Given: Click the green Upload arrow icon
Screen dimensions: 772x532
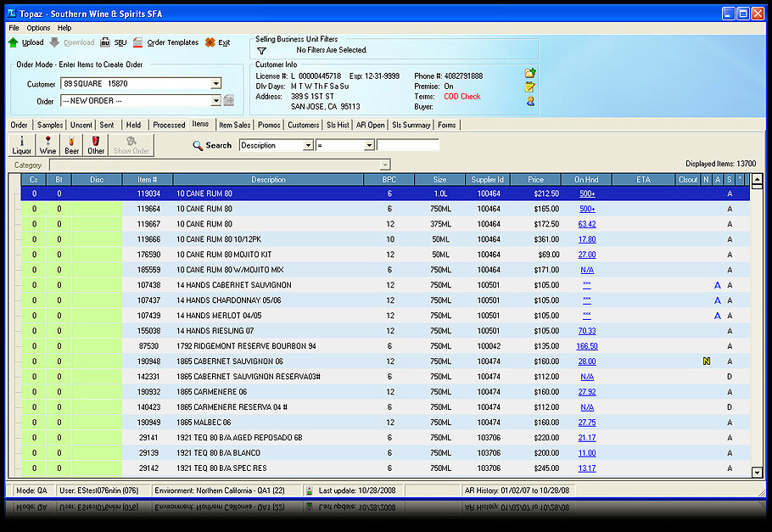Looking at the screenshot, I should (x=14, y=43).
